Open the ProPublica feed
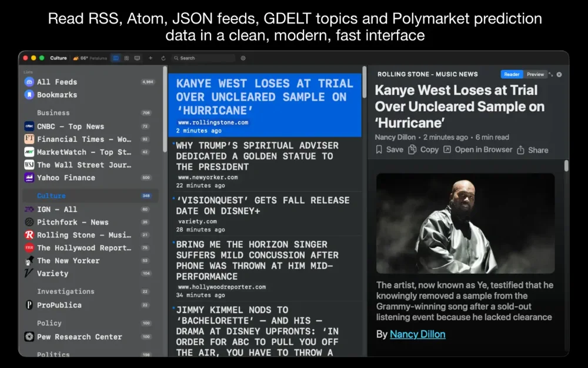The width and height of the screenshot is (588, 368). click(x=90, y=305)
